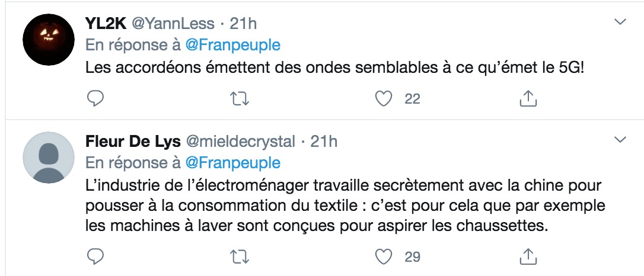Open the chevron menu on YL2K's tweet
Screen dimensions: 644x276
click(x=620, y=22)
